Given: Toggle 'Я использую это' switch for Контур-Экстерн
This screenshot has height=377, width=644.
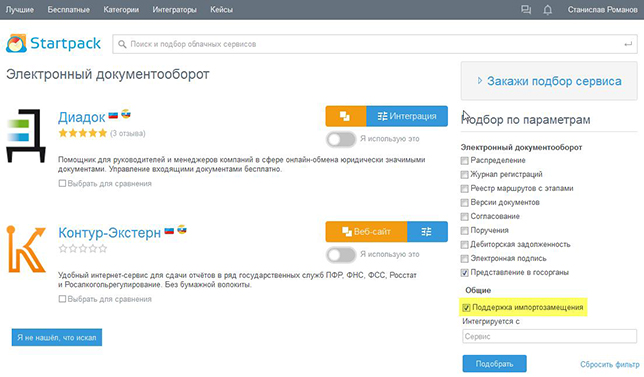Looking at the screenshot, I should tap(341, 255).
